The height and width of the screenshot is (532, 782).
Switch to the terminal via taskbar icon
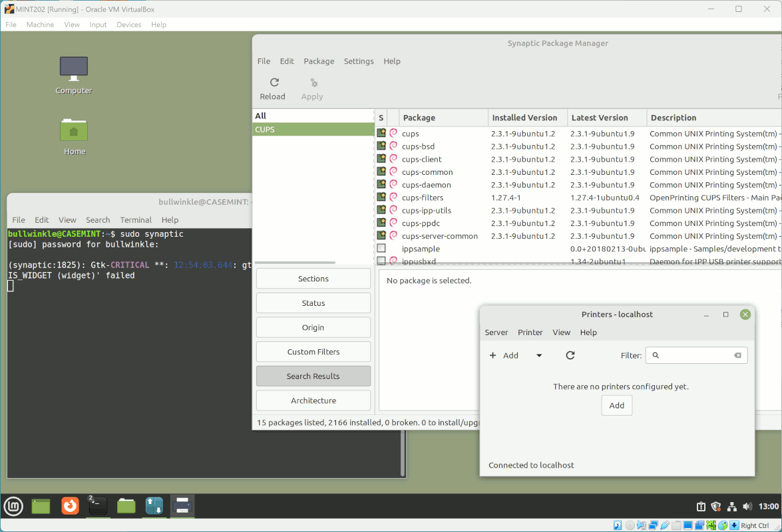pos(97,506)
